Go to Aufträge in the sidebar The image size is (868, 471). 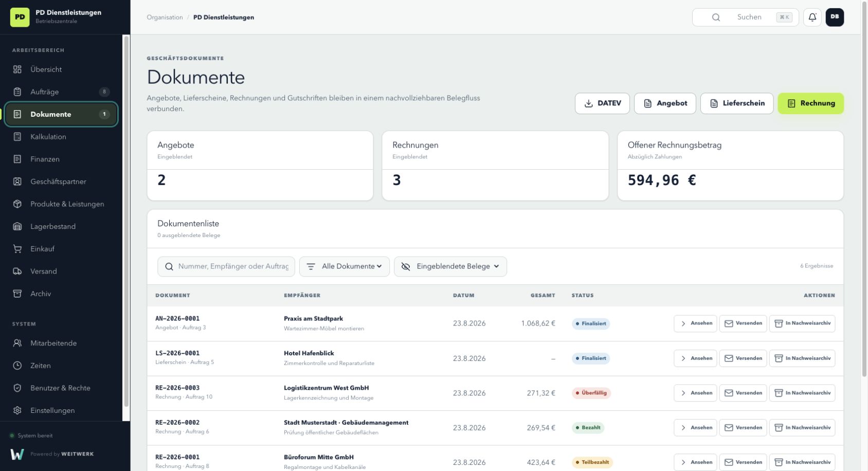[61, 92]
